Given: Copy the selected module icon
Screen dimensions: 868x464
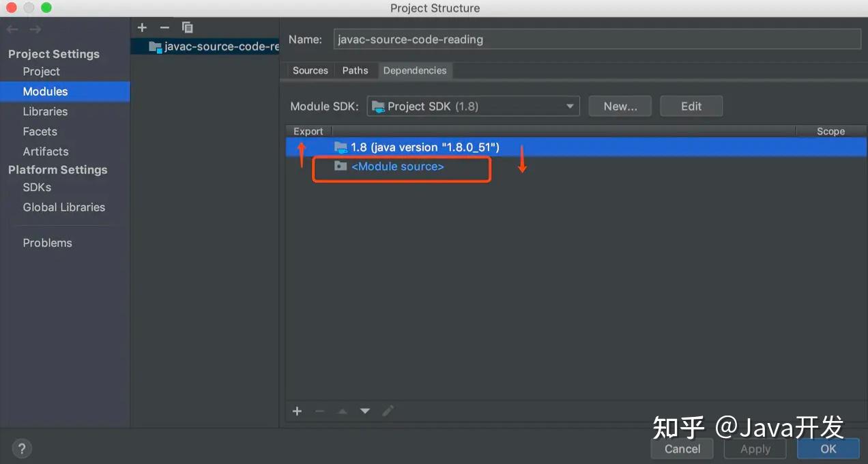Looking at the screenshot, I should [x=187, y=27].
